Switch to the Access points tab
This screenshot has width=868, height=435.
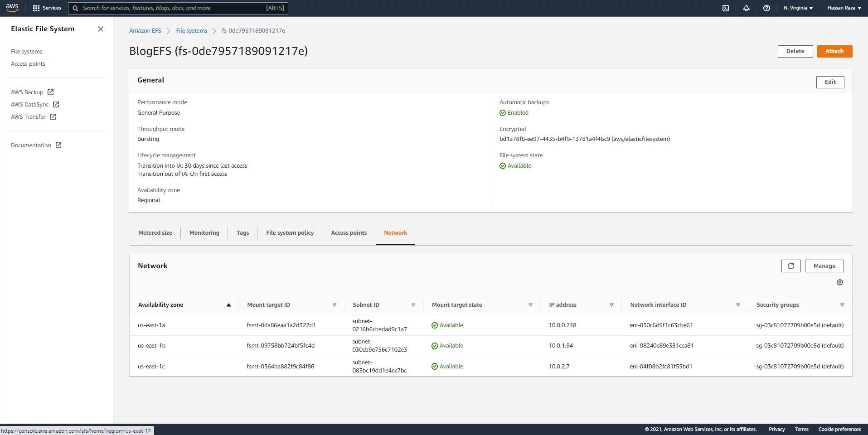[349, 233]
